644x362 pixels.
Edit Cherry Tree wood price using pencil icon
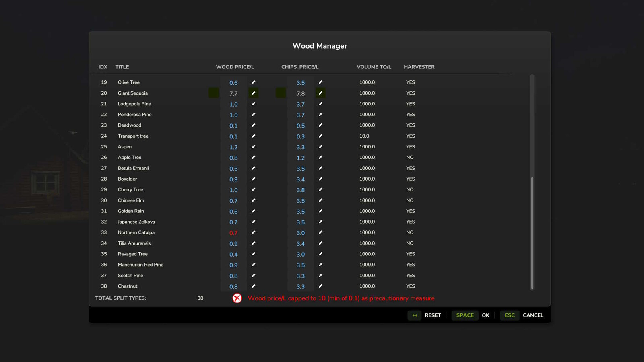coord(253,190)
